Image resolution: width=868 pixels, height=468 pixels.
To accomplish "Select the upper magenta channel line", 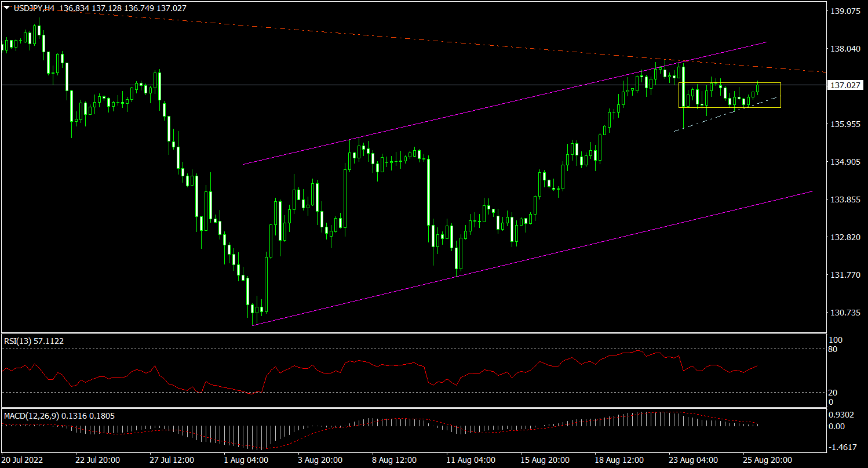I will [504, 103].
